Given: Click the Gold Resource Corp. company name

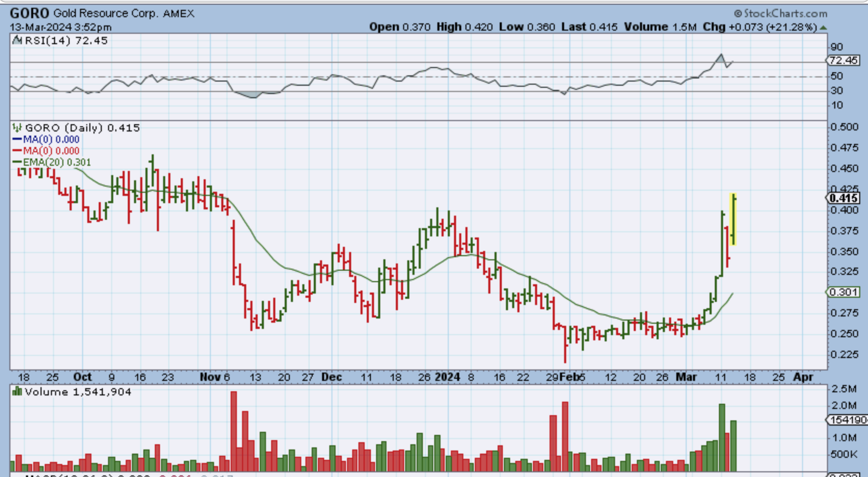Looking at the screenshot, I should 106,14.
